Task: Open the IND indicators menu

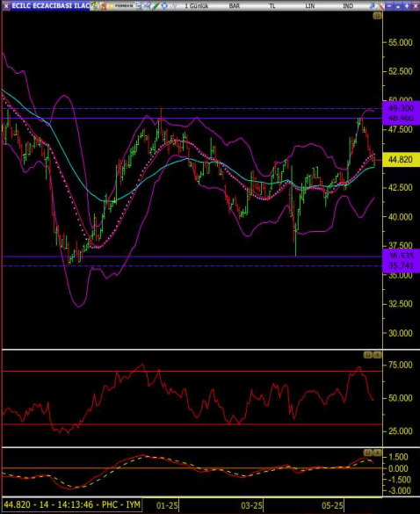Action: [348, 6]
